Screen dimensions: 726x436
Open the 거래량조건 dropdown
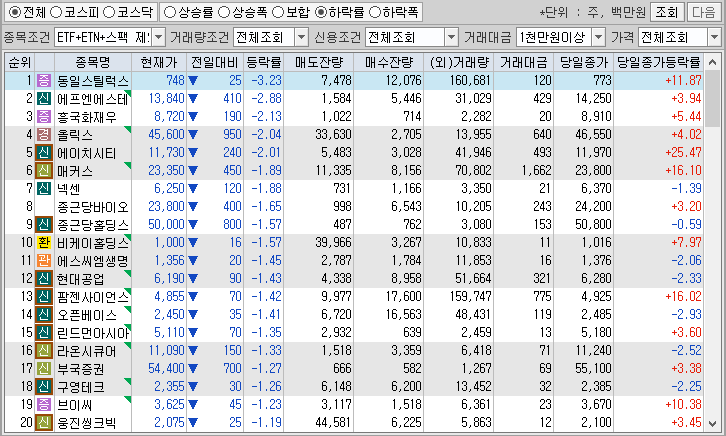tap(301, 37)
